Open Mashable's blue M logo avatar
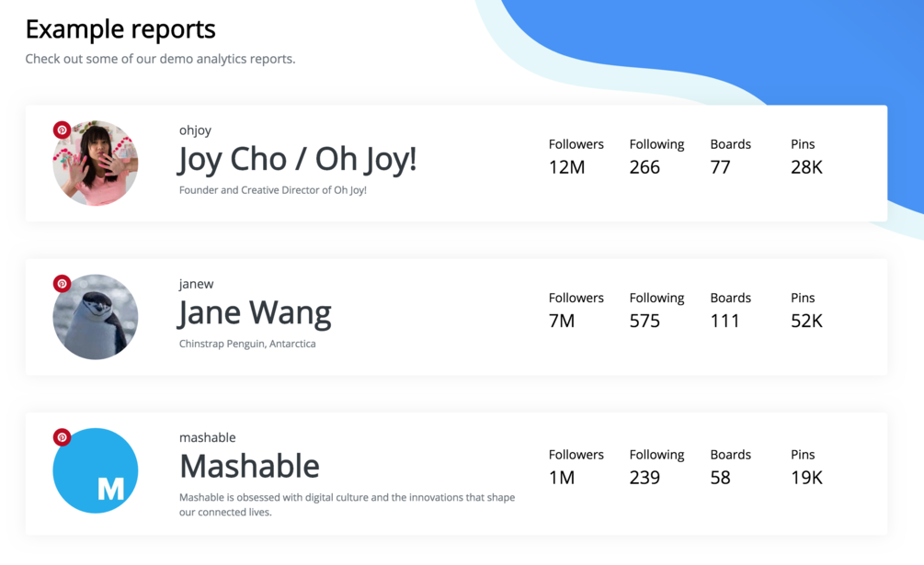 point(97,471)
